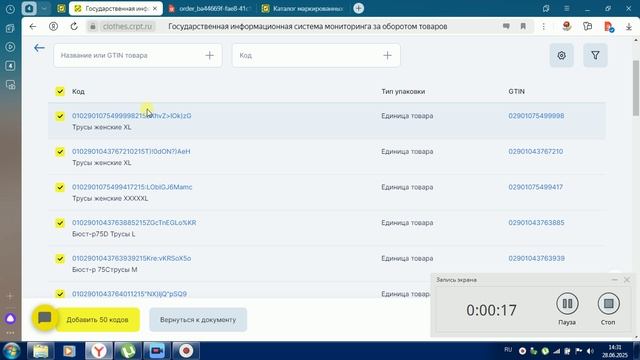This screenshot has height=360, width=640.
Task: Open GTIN link 02901043763885
Action: pyautogui.click(x=536, y=222)
